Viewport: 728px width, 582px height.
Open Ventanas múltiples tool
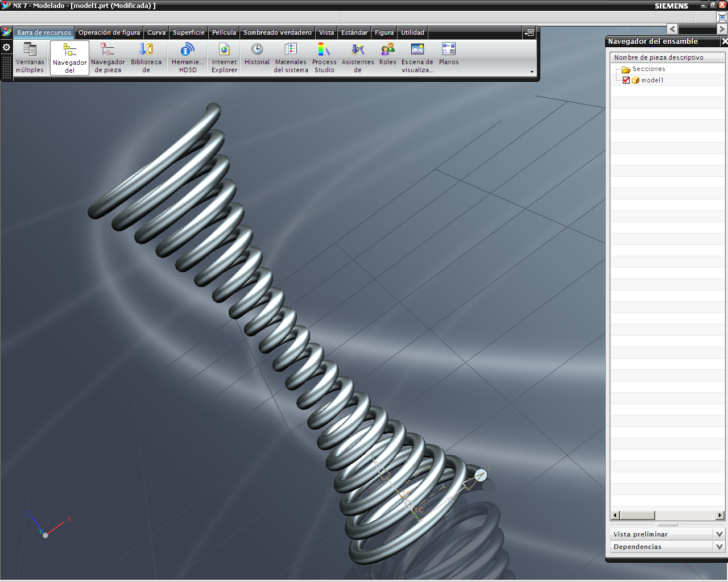[x=30, y=58]
